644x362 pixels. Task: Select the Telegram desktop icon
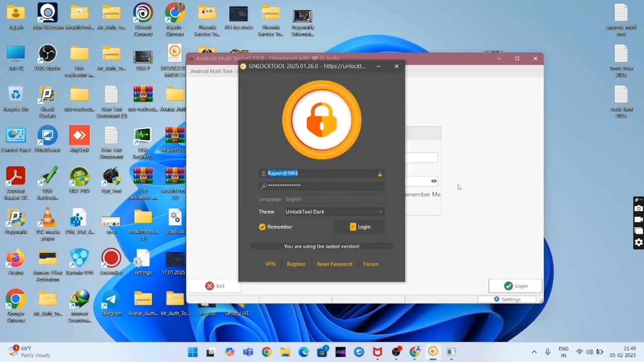(x=111, y=303)
